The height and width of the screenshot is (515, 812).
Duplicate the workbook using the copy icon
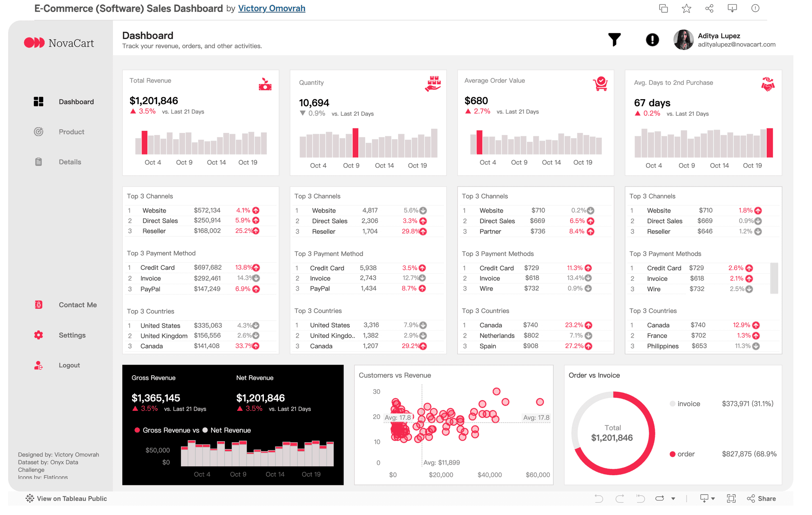(x=663, y=8)
